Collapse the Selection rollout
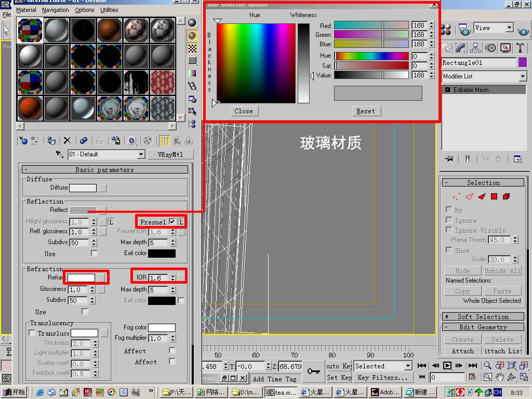The image size is (532, 399). pos(483,182)
